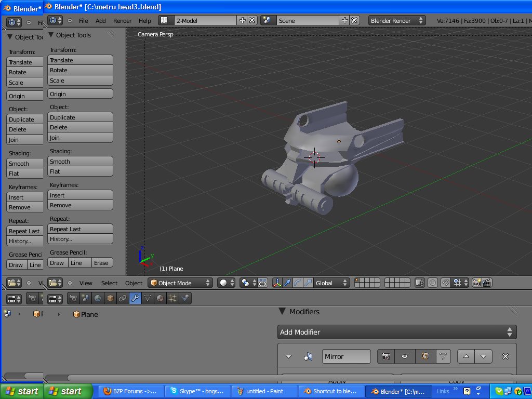Open the Particles properties tab

click(x=172, y=298)
